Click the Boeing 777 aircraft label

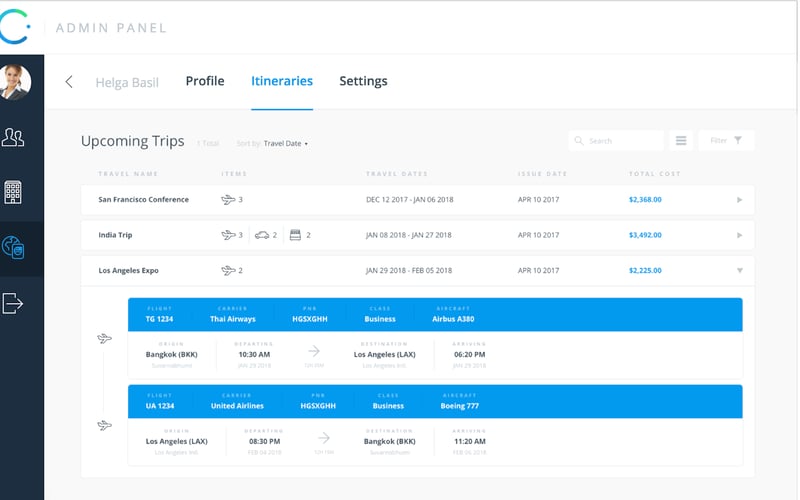tap(460, 406)
